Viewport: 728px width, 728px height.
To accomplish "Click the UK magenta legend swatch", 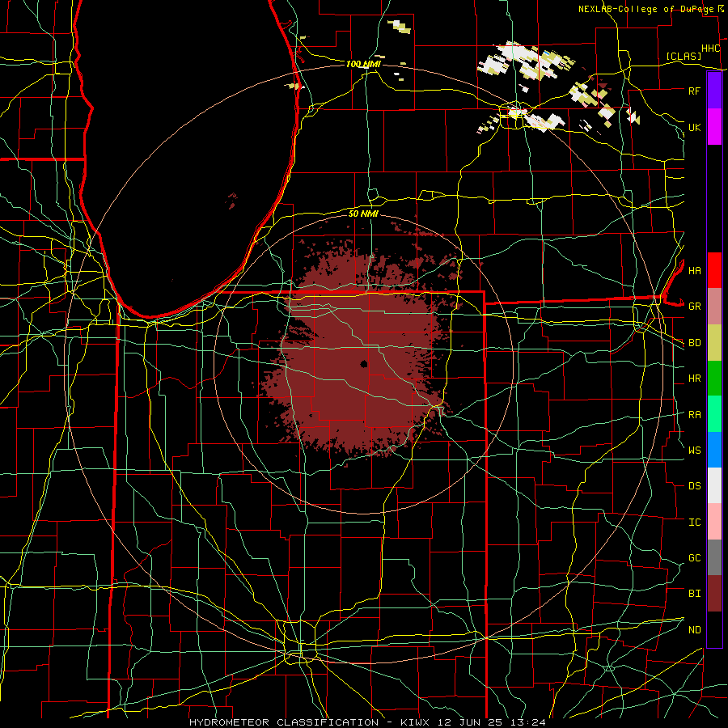I will pos(714,127).
